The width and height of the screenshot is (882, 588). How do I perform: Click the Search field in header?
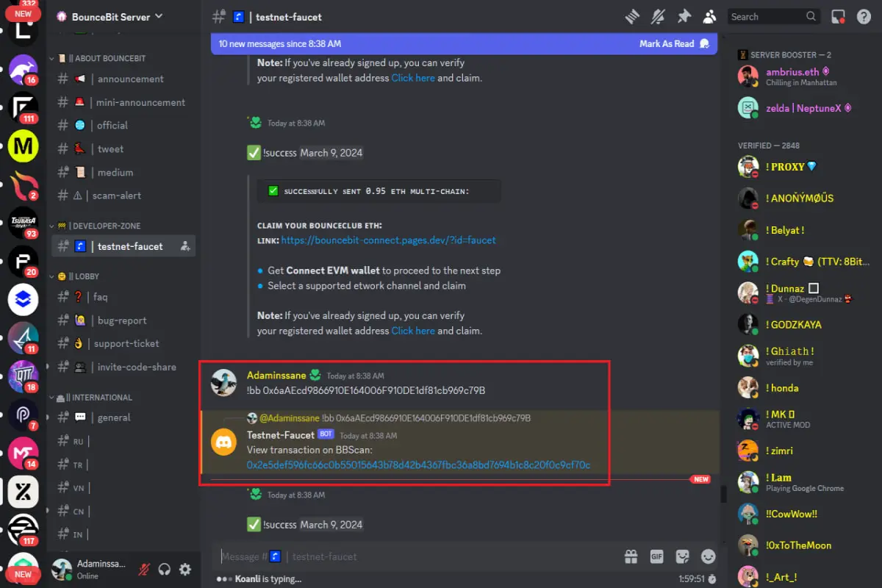(x=774, y=16)
